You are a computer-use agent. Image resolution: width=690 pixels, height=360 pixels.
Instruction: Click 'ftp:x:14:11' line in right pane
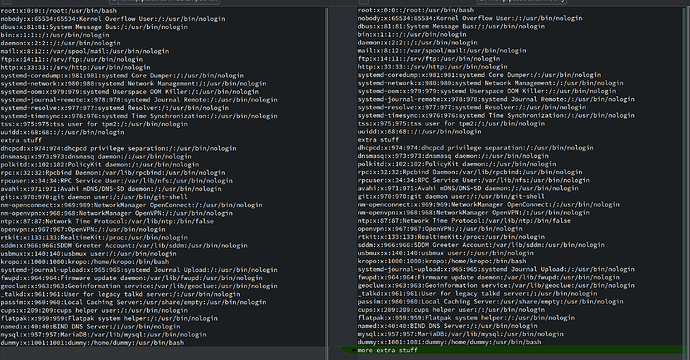[429, 59]
